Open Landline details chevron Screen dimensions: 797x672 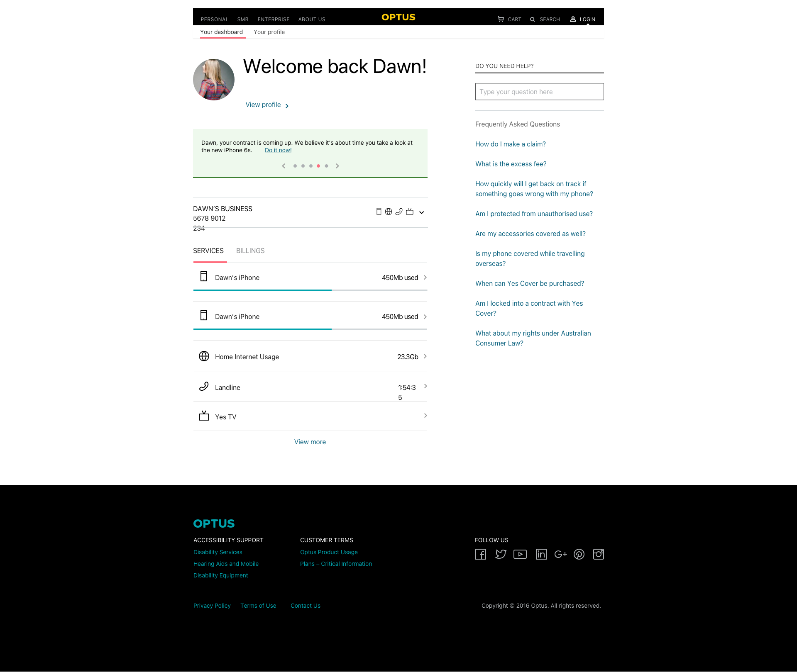425,386
